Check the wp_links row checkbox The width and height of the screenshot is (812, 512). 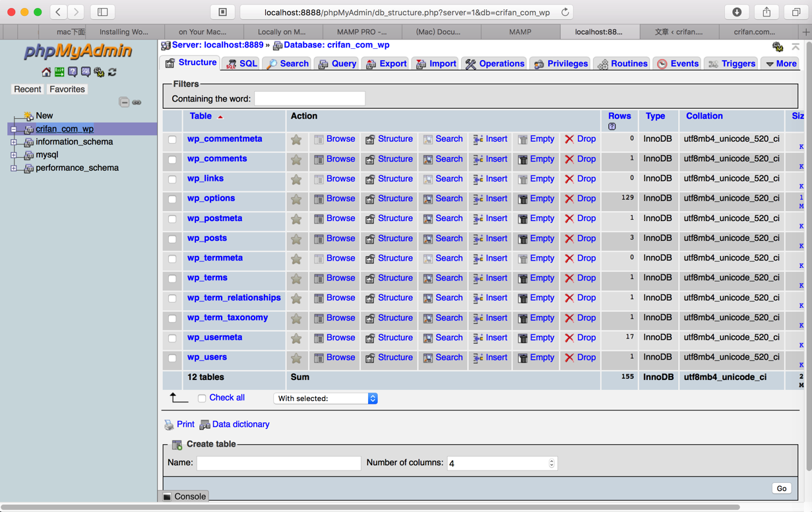(172, 179)
